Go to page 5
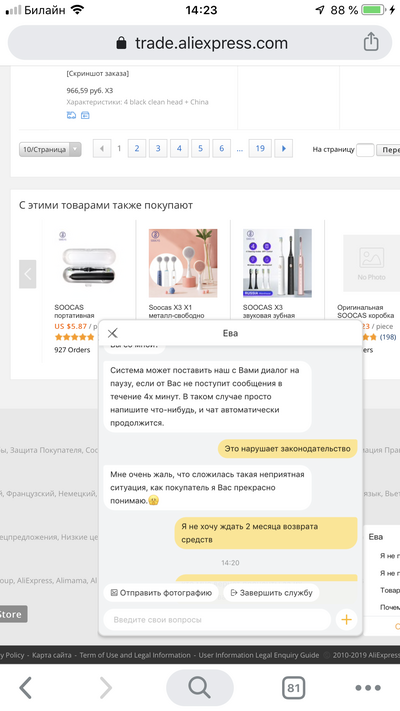Image resolution: width=400 pixels, height=711 pixels. tap(200, 148)
